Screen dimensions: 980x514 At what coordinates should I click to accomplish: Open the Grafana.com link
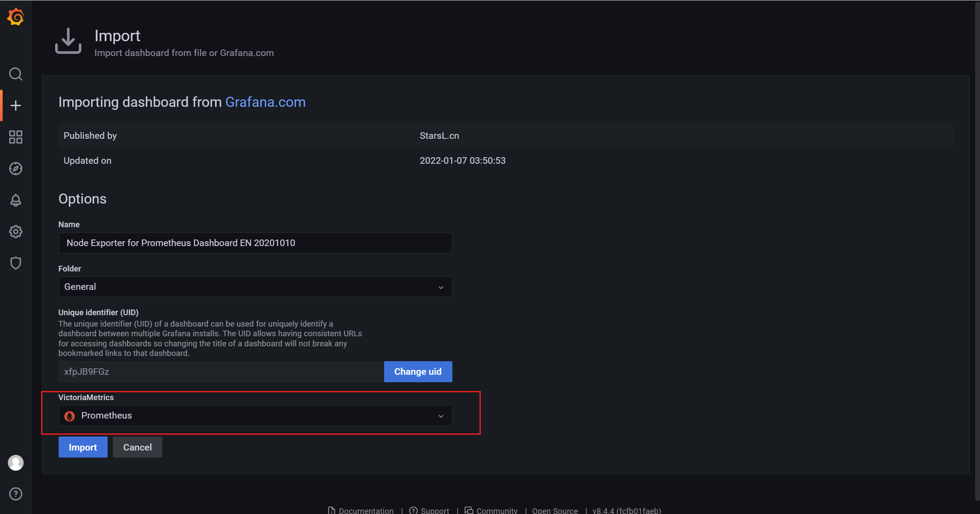pos(265,102)
